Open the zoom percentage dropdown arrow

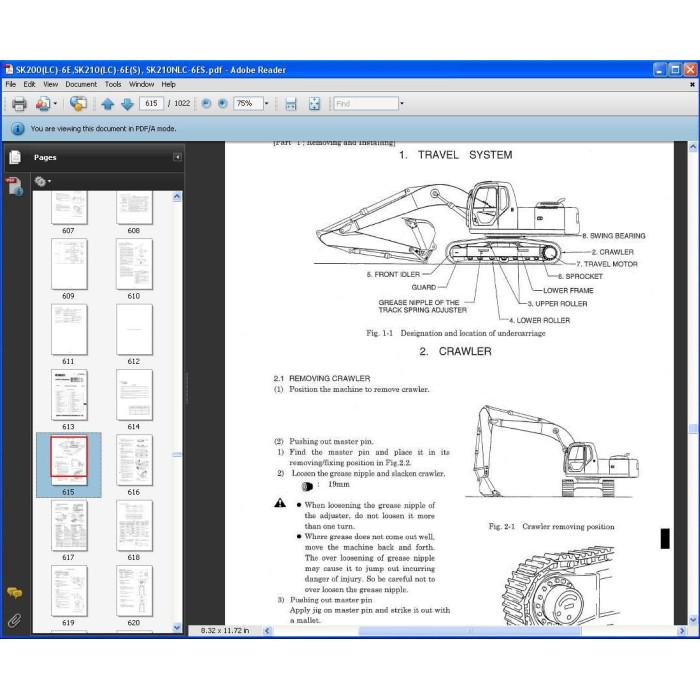point(267,104)
